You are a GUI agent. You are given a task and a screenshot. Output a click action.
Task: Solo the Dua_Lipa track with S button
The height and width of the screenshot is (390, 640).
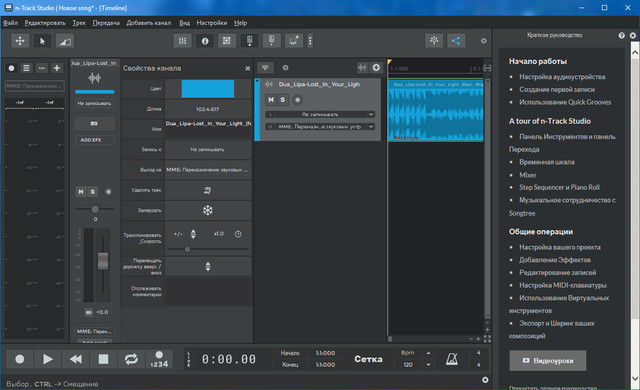tap(282, 100)
